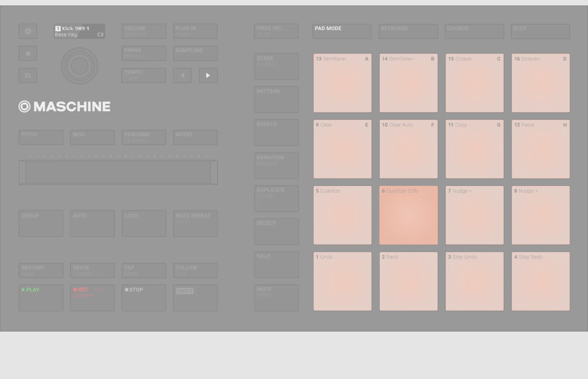Viewport: 588px width, 379px height.
Task: Click the right arrow navigation button
Action: point(208,75)
